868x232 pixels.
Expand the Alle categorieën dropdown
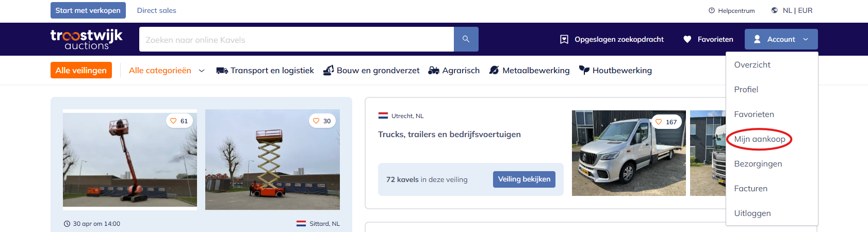click(x=167, y=71)
